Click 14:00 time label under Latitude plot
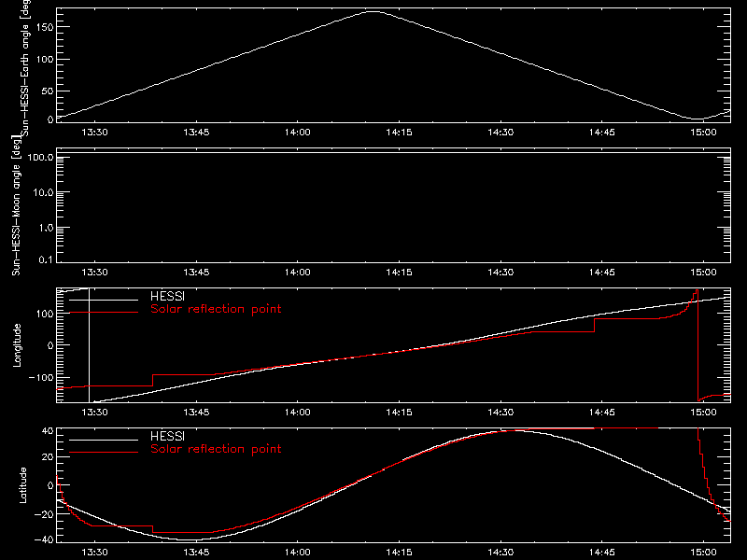Screen dimensions: 747x560 click(x=297, y=553)
